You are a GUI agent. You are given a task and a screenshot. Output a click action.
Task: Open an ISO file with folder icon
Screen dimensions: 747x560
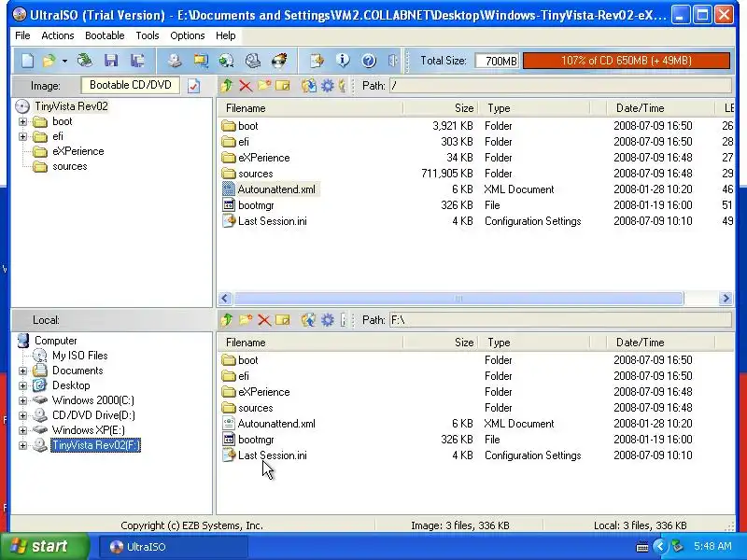(49, 61)
